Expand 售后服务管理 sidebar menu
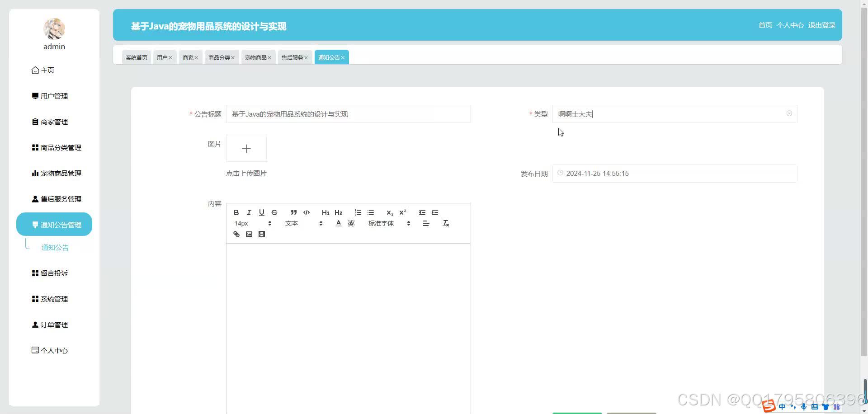Image resolution: width=868 pixels, height=414 pixels. click(54, 199)
